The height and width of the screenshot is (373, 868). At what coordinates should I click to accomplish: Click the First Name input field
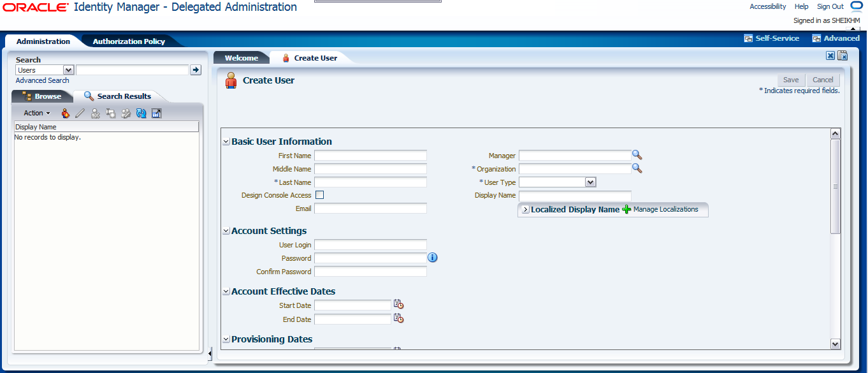(x=370, y=155)
